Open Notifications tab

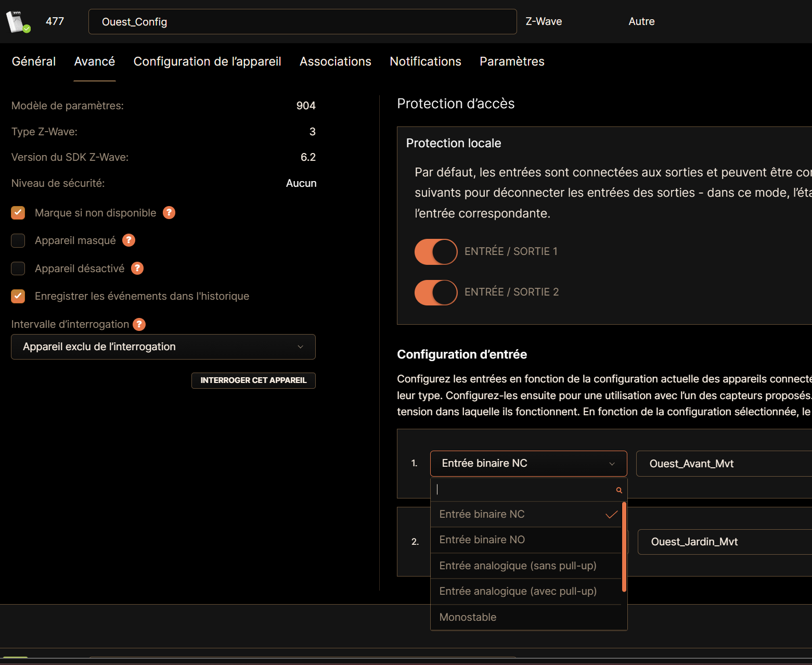point(426,61)
